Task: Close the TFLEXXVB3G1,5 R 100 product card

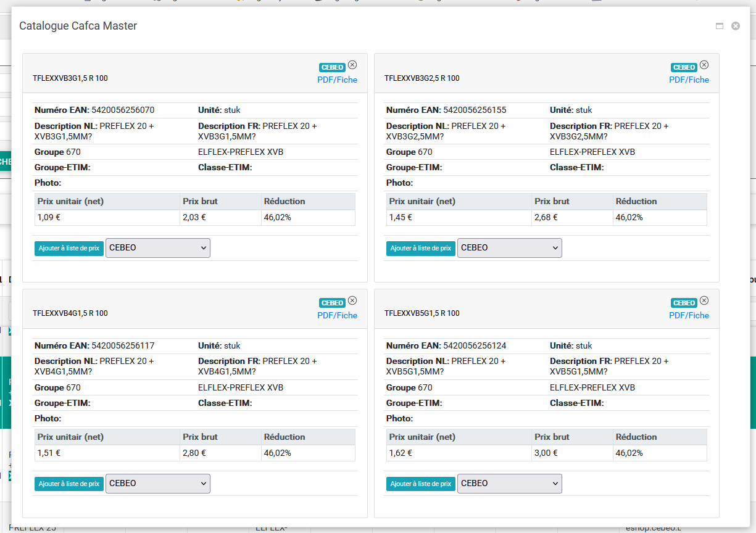Action: point(352,65)
